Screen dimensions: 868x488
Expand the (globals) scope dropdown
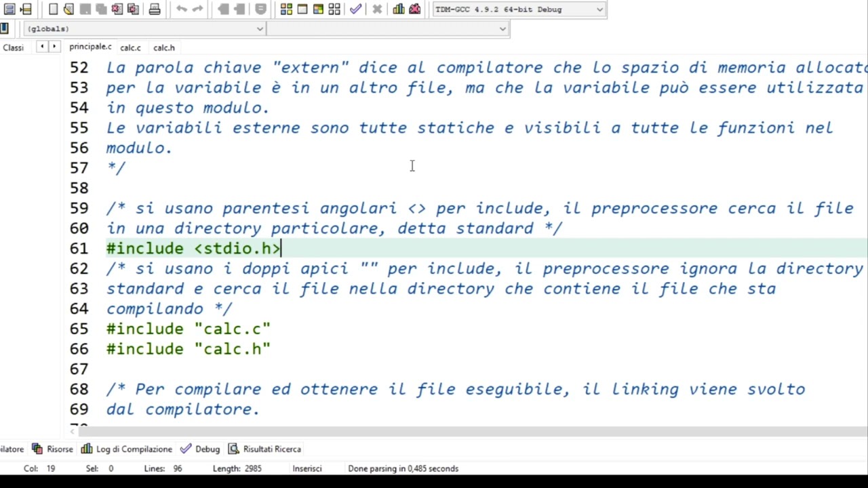[144, 28]
